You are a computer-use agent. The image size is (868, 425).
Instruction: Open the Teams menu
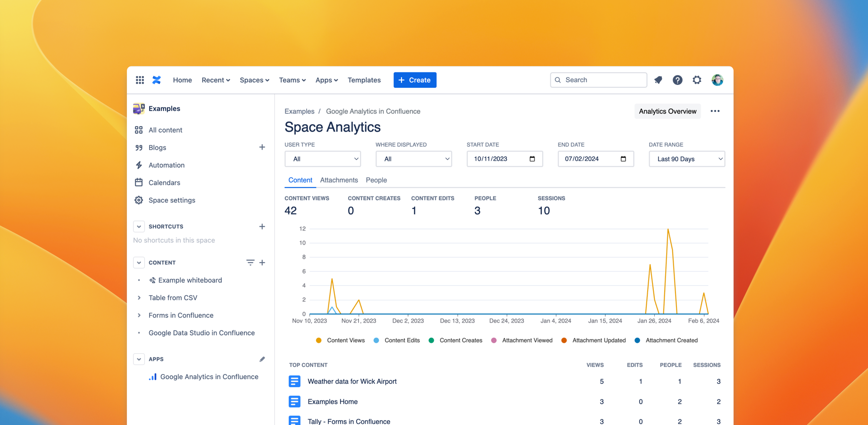[x=292, y=80]
